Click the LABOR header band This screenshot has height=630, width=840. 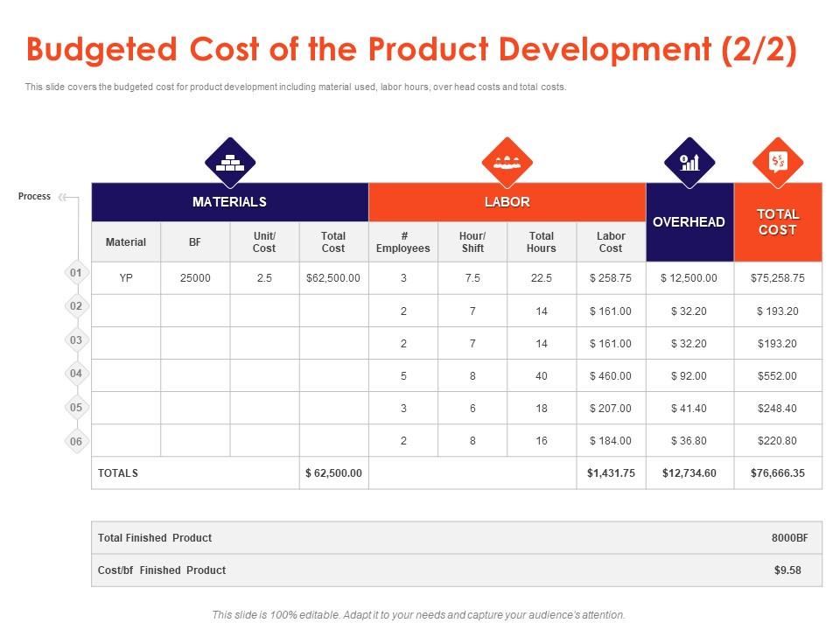click(x=507, y=202)
